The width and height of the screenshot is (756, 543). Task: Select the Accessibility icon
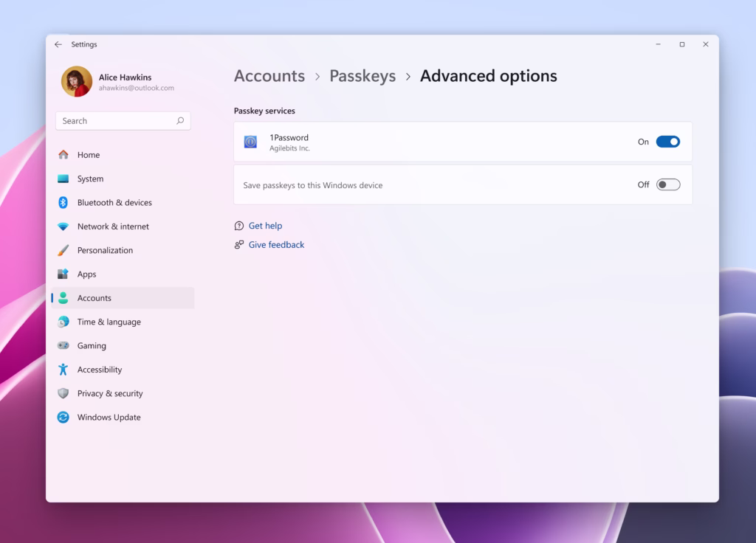click(64, 370)
